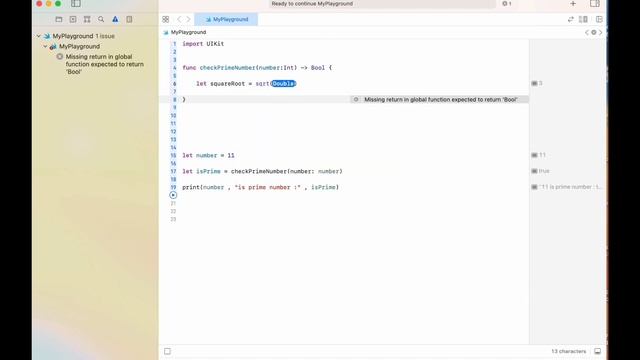640x360 pixels.
Task: Open the related items grid icon
Action: point(166,19)
